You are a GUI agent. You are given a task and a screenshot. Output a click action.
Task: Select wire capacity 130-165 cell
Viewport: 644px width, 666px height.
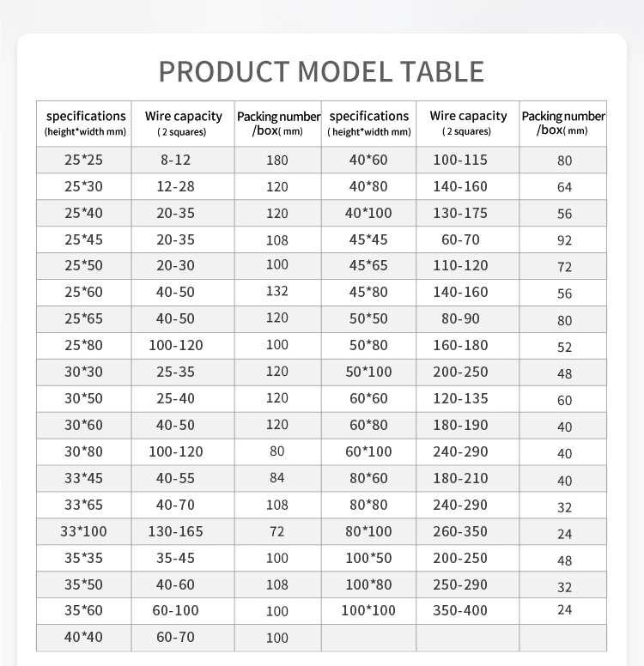pyautogui.click(x=175, y=531)
